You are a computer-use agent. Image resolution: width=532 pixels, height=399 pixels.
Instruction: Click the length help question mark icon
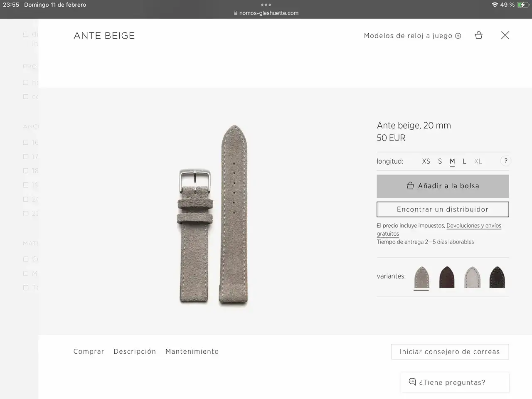[506, 161]
